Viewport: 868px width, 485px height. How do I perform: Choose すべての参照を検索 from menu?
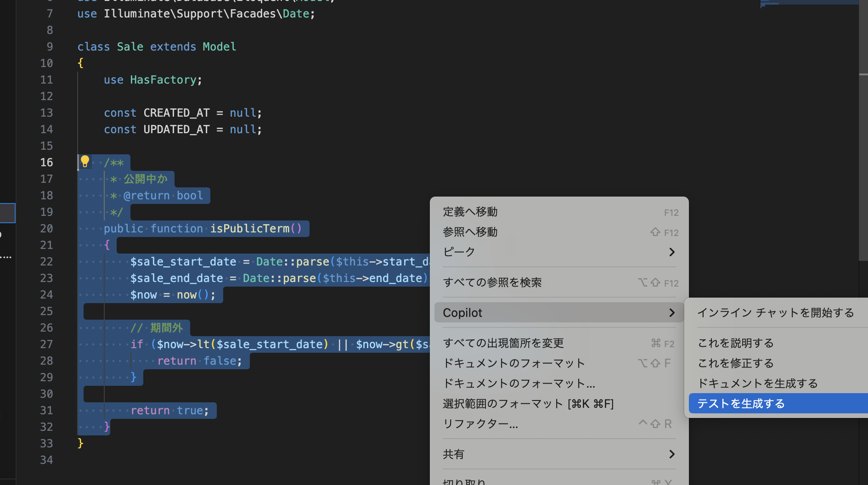pos(492,282)
